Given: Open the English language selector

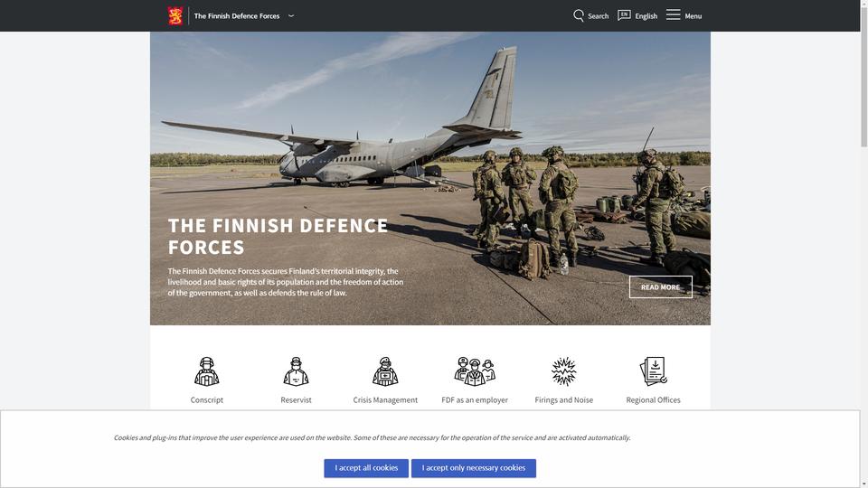Looking at the screenshot, I should 646,16.
